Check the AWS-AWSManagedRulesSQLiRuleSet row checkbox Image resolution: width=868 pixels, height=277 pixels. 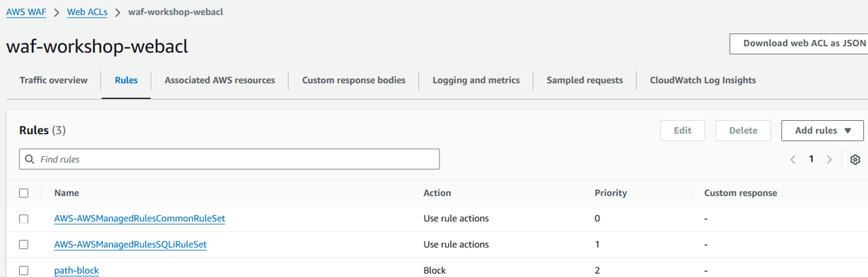click(24, 244)
